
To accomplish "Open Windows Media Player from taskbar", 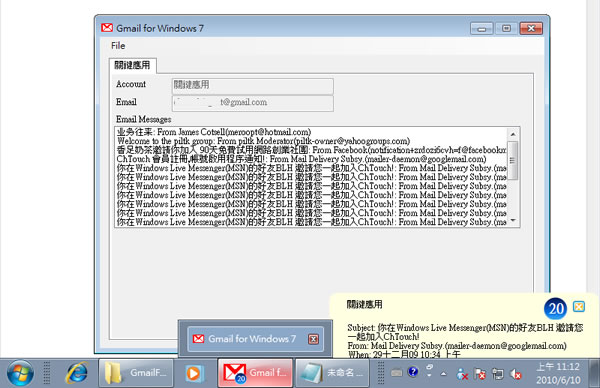I will (194, 373).
